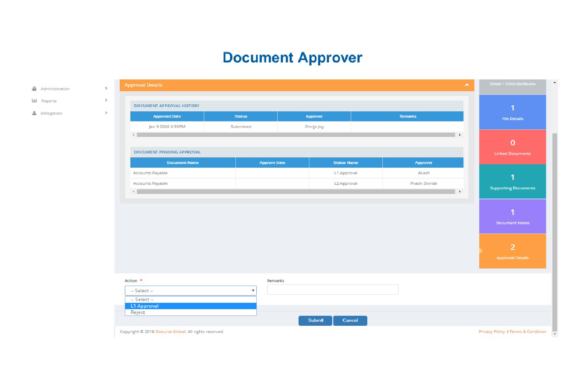Click the Reports chart icon
The width and height of the screenshot is (588, 392).
(x=34, y=101)
